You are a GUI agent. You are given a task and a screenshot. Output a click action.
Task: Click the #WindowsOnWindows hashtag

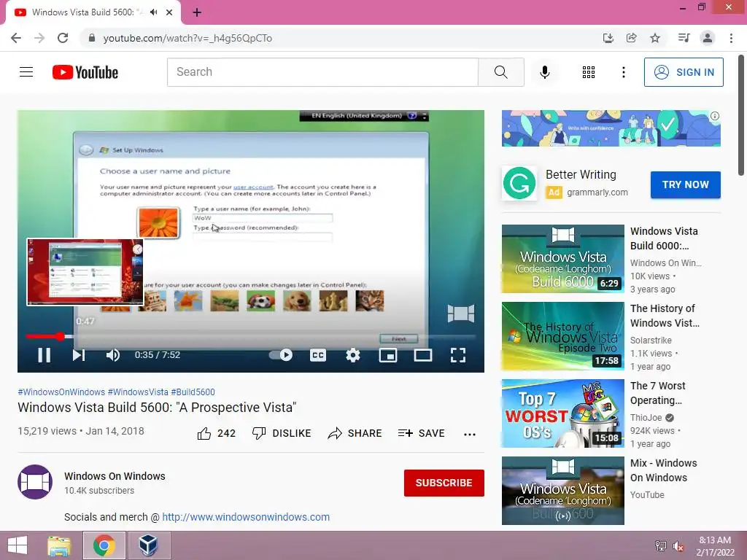pyautogui.click(x=61, y=392)
